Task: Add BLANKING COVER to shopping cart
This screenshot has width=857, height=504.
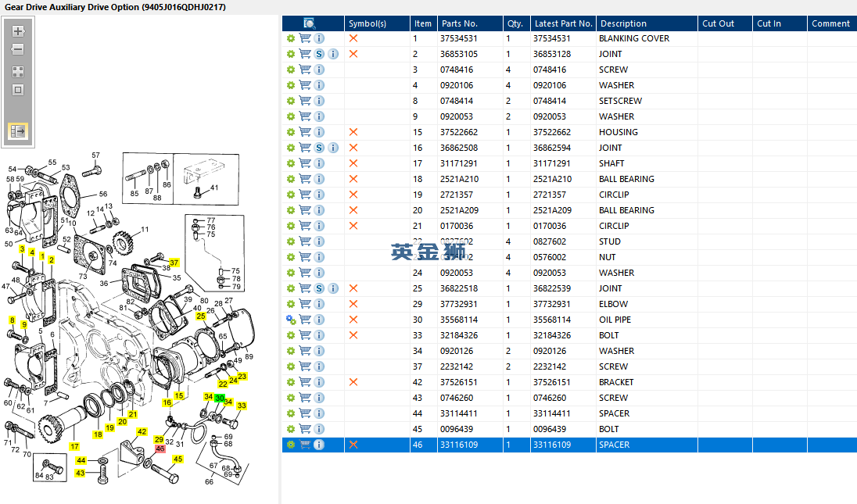Action: [305, 38]
